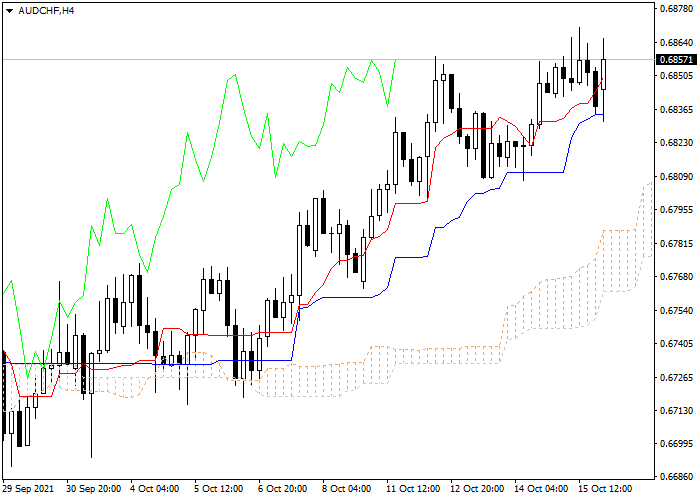Screen dimensions: 700x500
Task: Select the 0.67265 price scale label
Action: (x=676, y=378)
